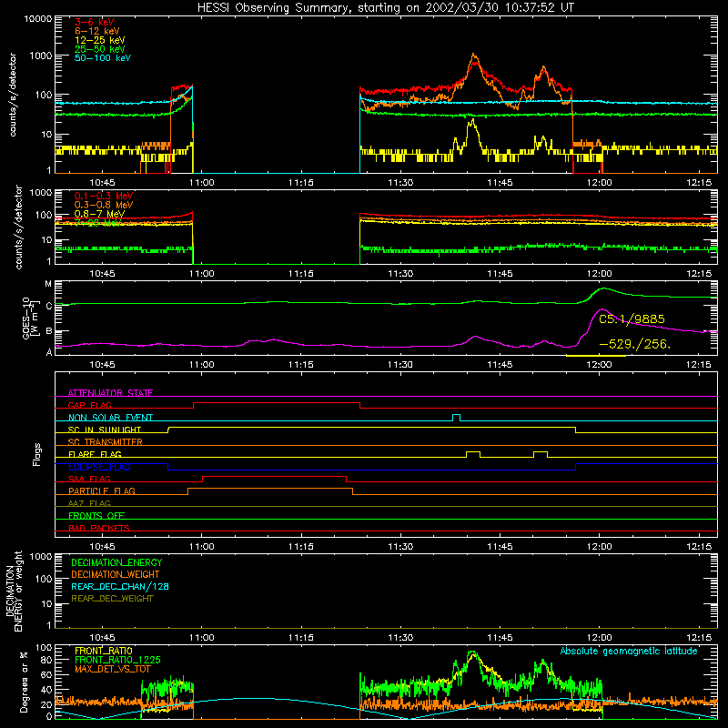Click the DECIMATION_ENERGY legend entry

116,562
